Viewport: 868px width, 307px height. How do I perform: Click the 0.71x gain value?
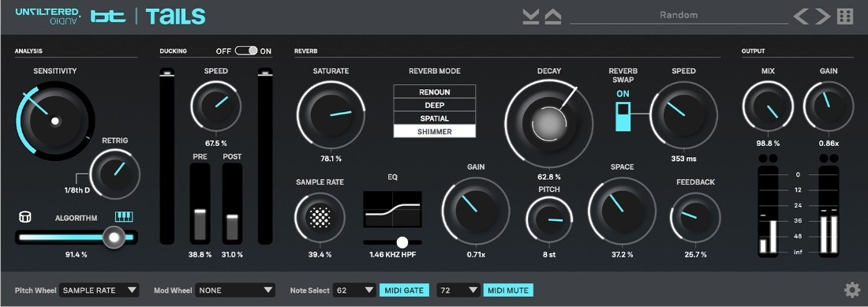(476, 254)
